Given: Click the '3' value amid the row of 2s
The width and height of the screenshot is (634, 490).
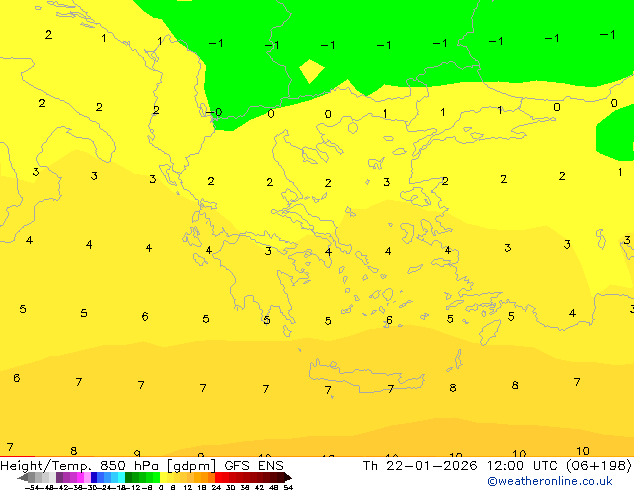Looking at the screenshot, I should 387,182.
